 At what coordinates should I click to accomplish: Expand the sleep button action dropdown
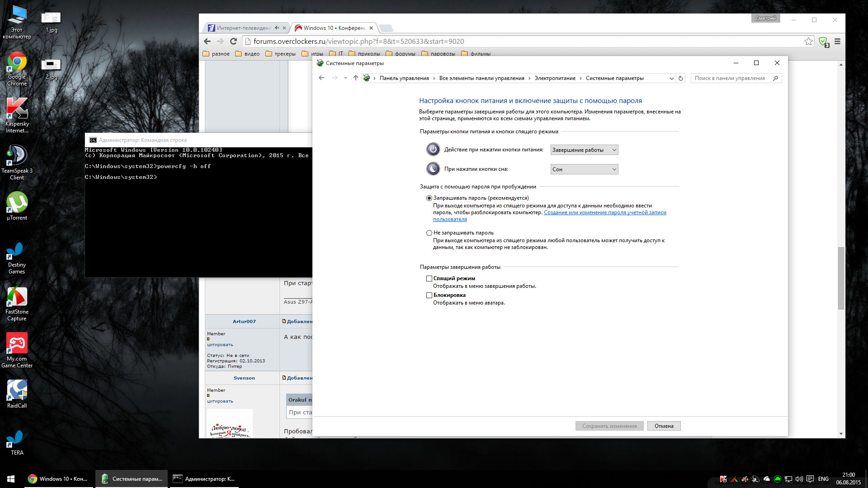pos(584,169)
